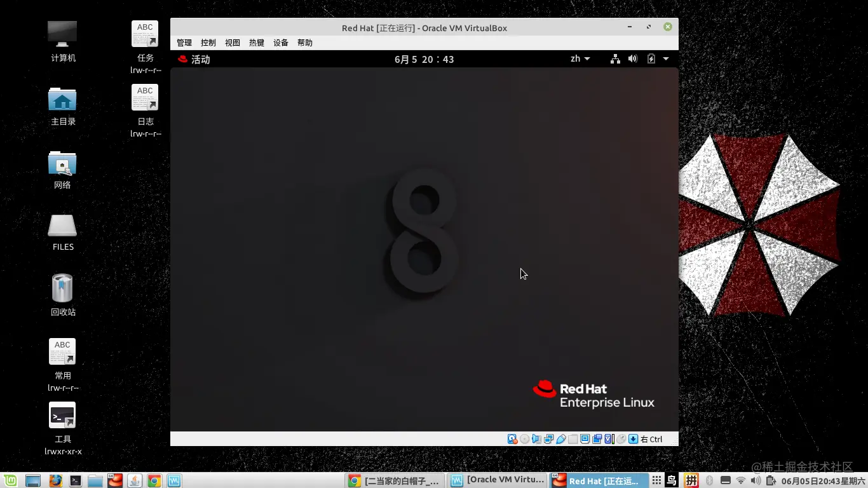Open the 热键 menu

click(x=257, y=43)
